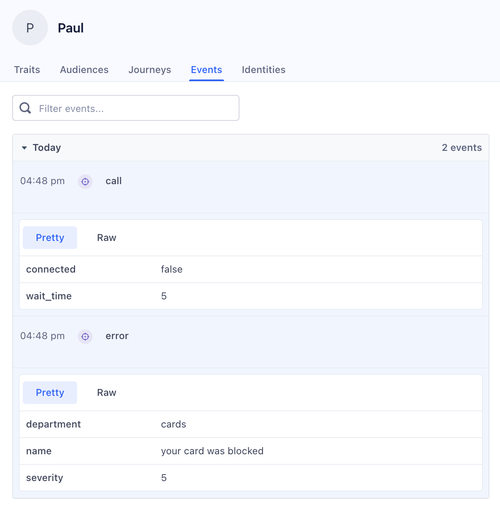Collapse the error event row
The image size is (500, 507).
tap(251, 342)
